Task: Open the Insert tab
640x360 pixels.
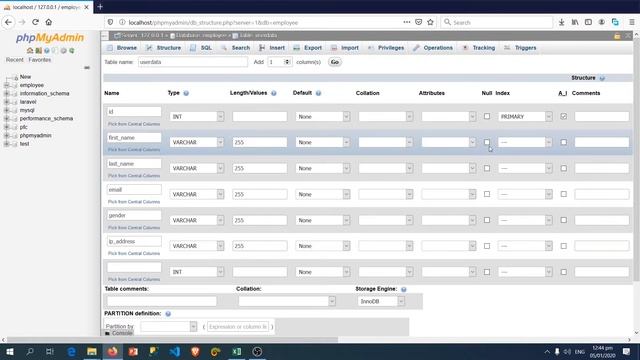Action: click(272, 48)
